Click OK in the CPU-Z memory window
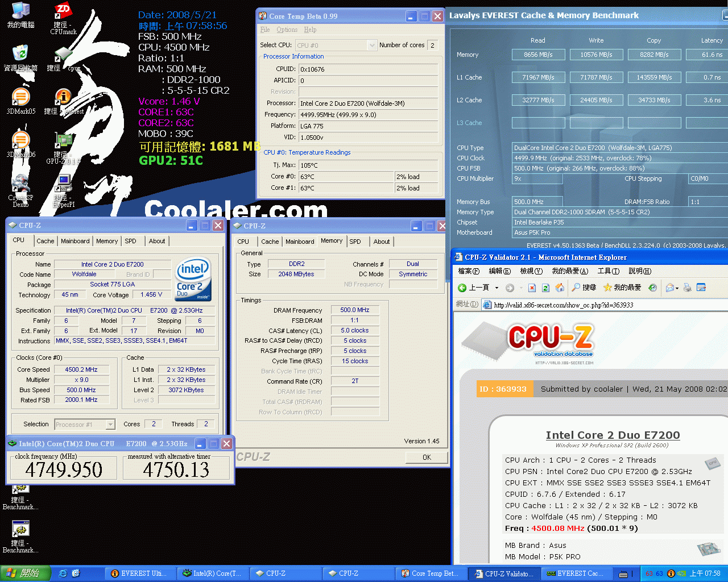728x582 pixels. tap(427, 458)
